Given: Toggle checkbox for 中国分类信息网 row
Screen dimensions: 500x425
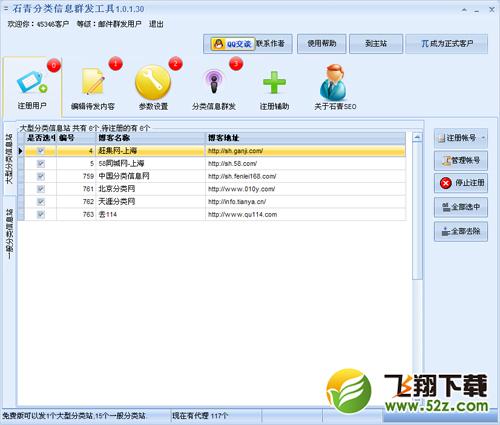Looking at the screenshot, I should [x=41, y=176].
